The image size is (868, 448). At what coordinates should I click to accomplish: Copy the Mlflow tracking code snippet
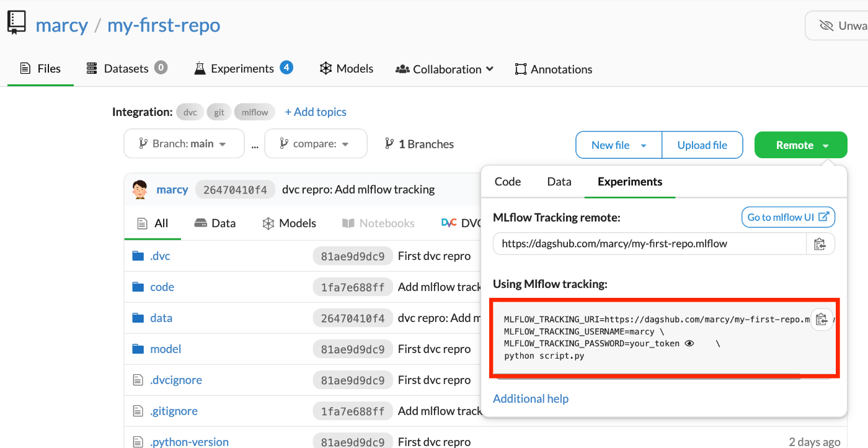click(821, 320)
